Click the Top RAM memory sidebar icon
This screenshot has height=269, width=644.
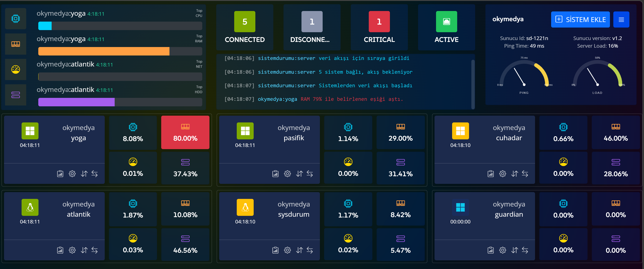point(15,44)
